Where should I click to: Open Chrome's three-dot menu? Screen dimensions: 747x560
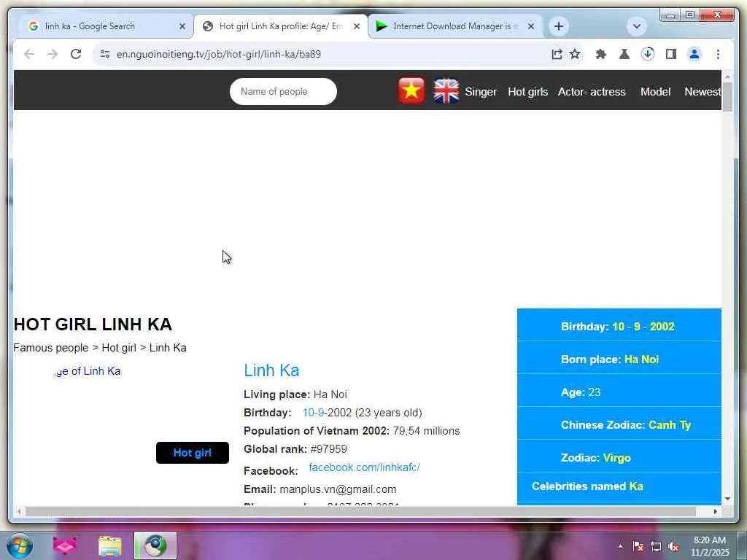pos(718,54)
